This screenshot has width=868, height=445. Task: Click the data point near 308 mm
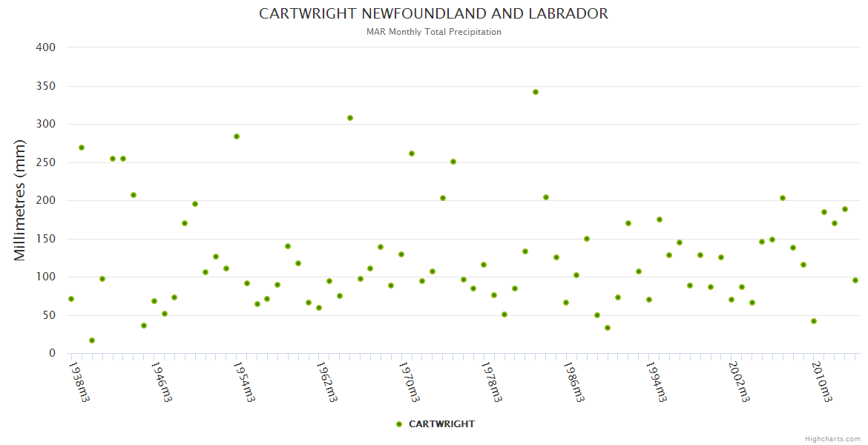[x=350, y=118]
